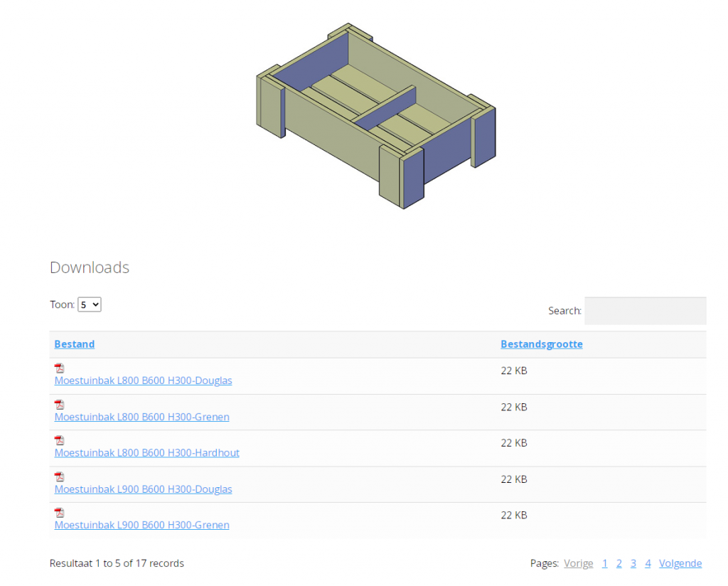
Task: Open Moestuinbak L900 B600 H300-Grenen link
Action: coord(141,526)
